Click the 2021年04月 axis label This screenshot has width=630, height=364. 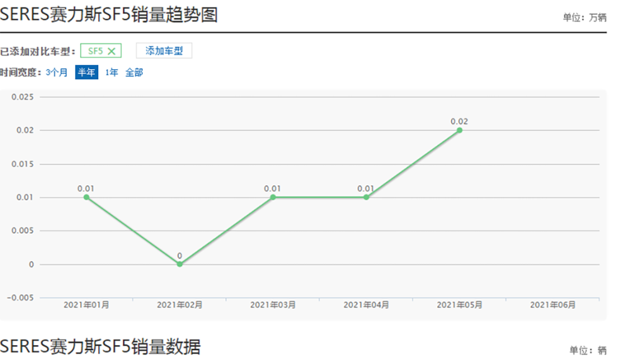(366, 305)
